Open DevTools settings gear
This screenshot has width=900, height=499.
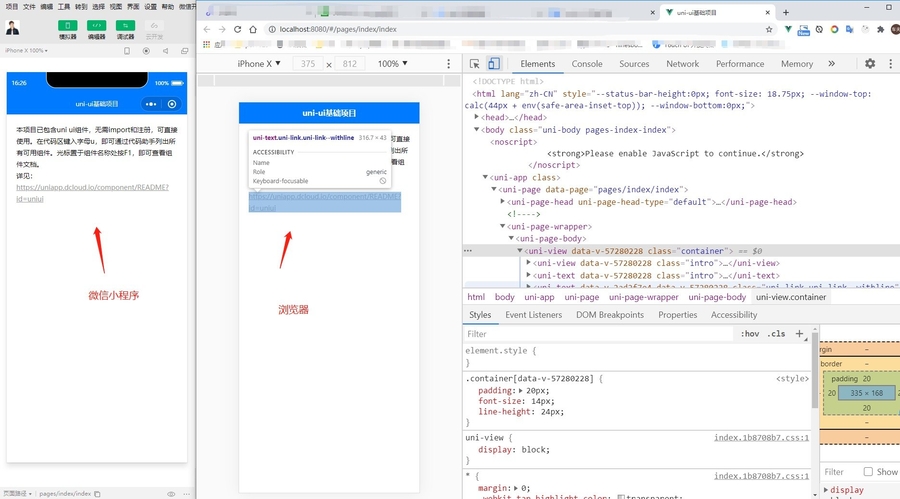click(869, 64)
